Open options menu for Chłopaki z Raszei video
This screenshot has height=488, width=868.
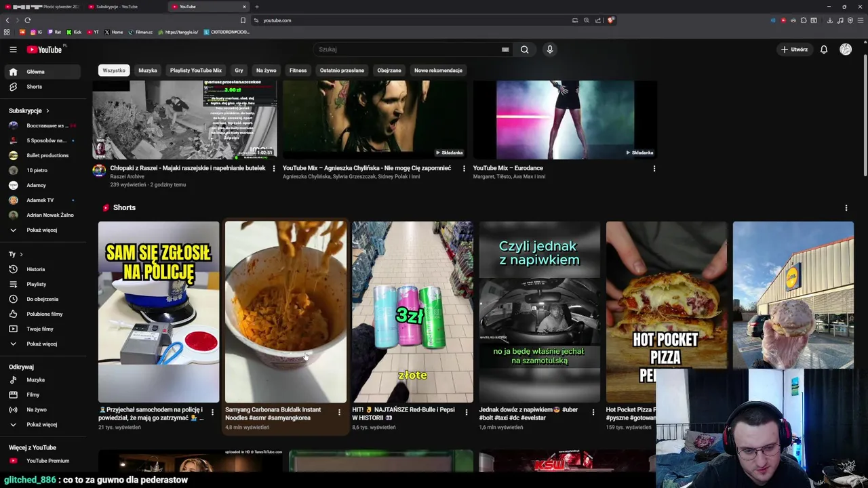[274, 168]
